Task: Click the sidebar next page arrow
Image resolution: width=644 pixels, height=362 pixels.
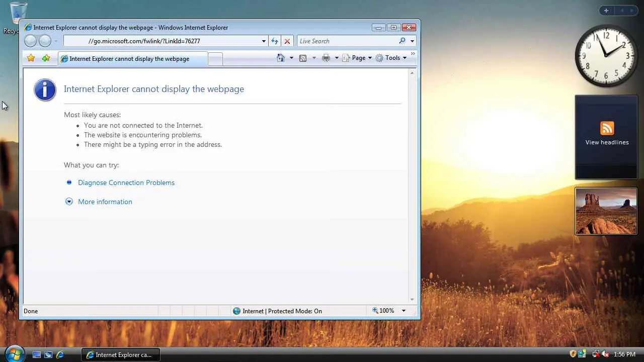Action: click(x=632, y=11)
